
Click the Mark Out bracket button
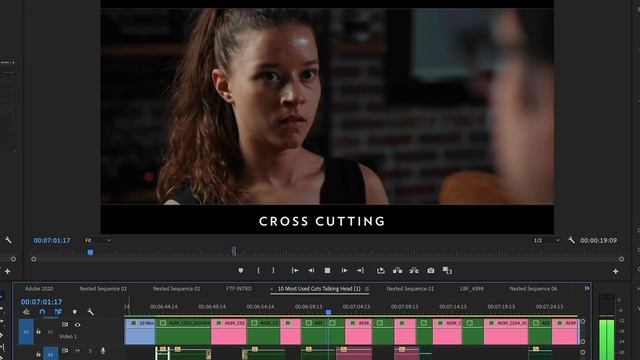click(x=273, y=271)
